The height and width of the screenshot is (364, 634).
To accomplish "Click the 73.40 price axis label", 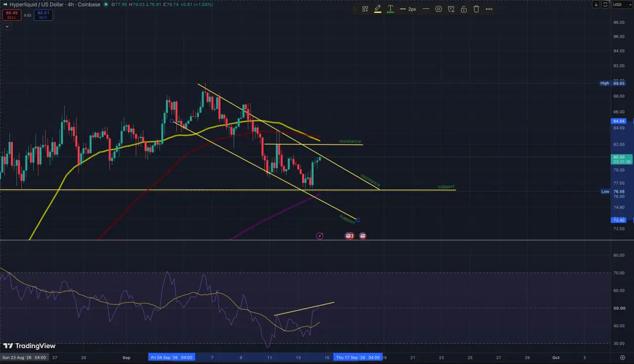I will tap(619, 220).
